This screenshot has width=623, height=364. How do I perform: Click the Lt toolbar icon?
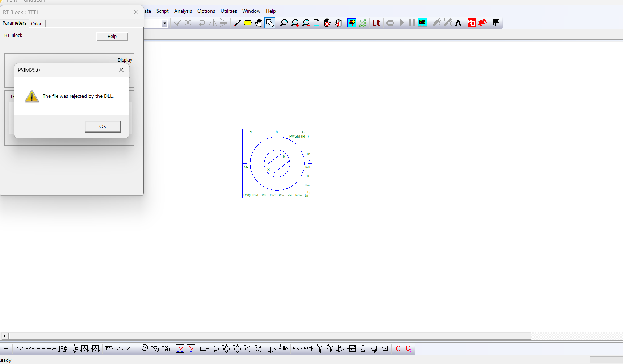click(x=376, y=23)
